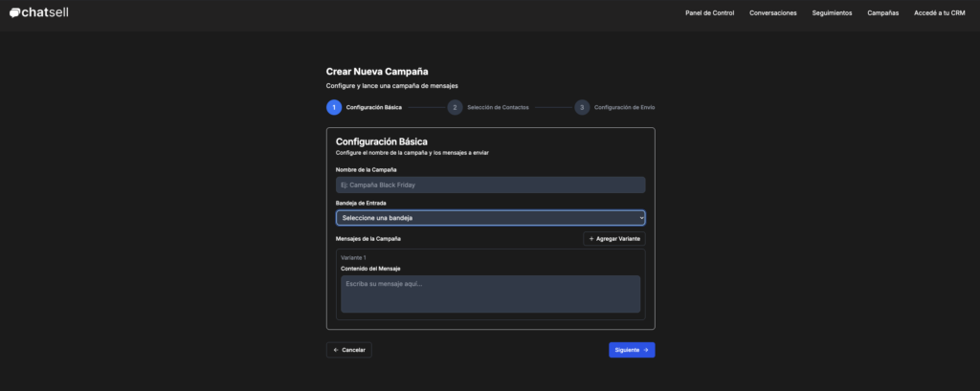
Task: Click the Contenido del Mensaje label
Action: point(370,269)
